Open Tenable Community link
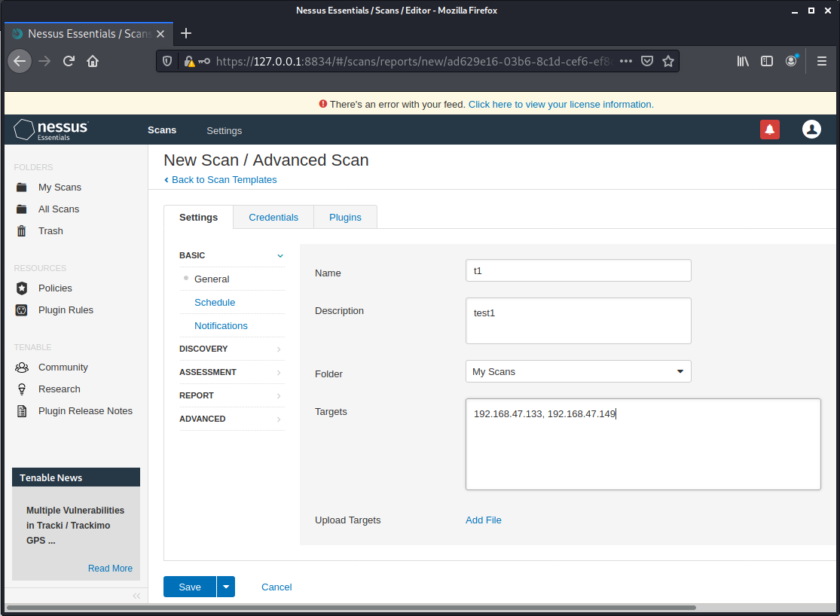Viewport: 840px width, 616px height. [x=63, y=367]
